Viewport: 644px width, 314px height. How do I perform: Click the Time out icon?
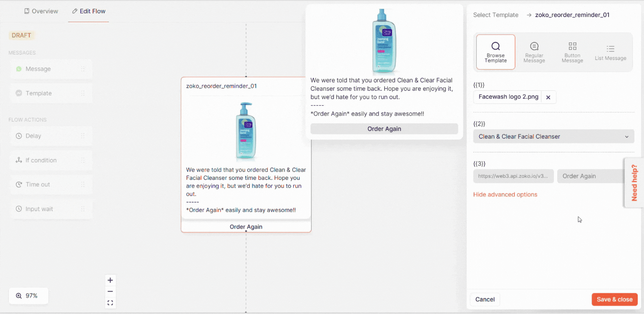click(x=19, y=184)
